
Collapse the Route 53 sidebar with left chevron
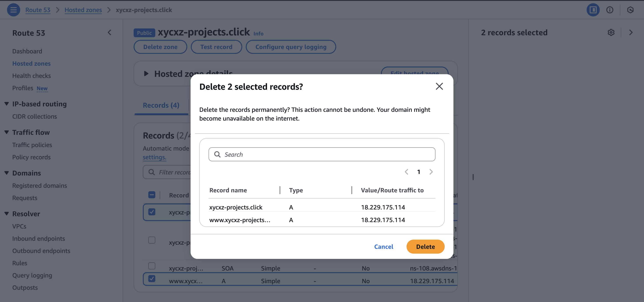point(109,32)
